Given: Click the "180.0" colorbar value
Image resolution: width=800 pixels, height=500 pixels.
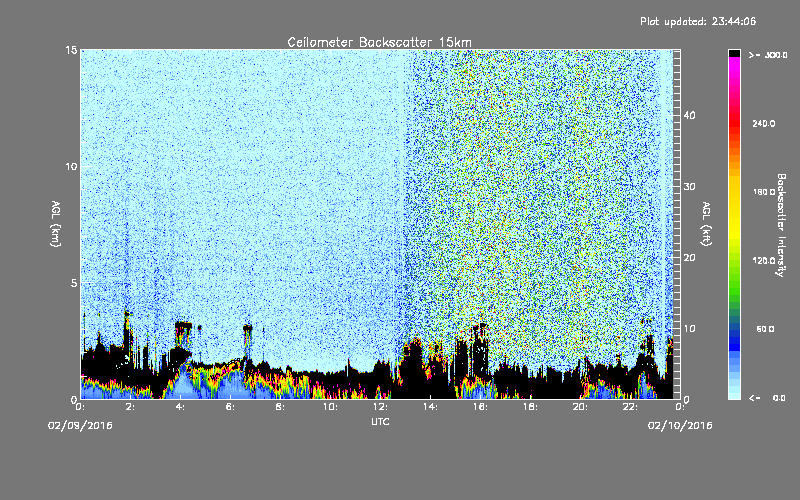Looking at the screenshot, I should tap(764, 192).
